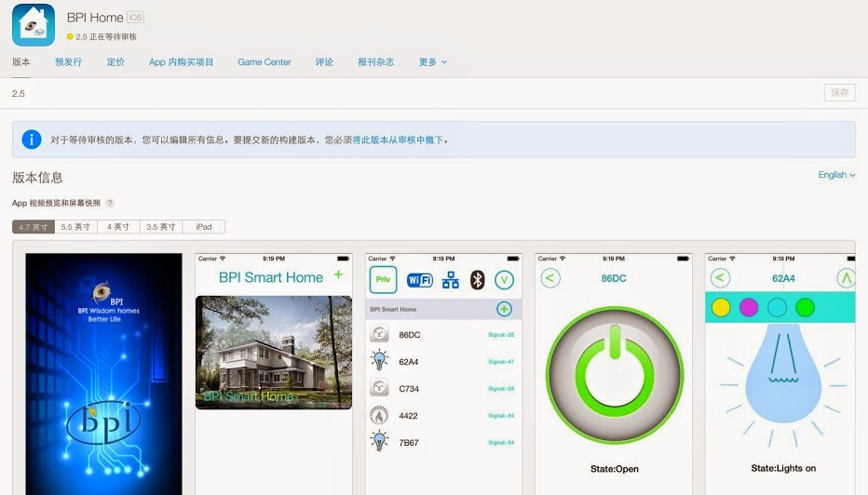Select the blue BPI splash screenshot

tap(103, 374)
